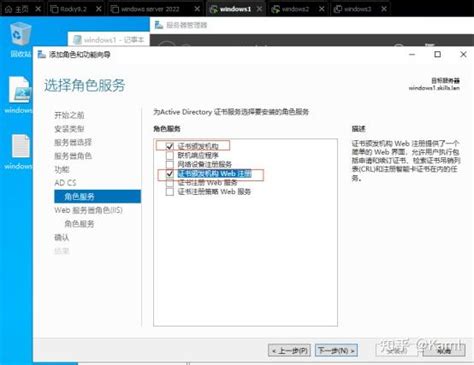Select the highlighted 角色服务 step under AD CS
This screenshot has width=474, height=365.
(97, 196)
